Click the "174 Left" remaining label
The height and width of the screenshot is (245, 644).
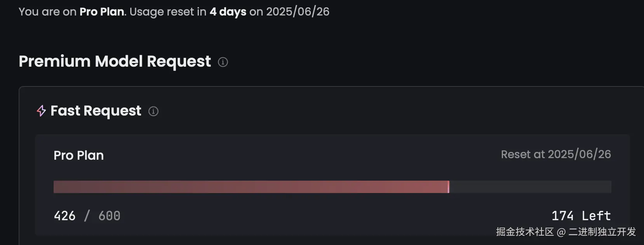click(581, 216)
